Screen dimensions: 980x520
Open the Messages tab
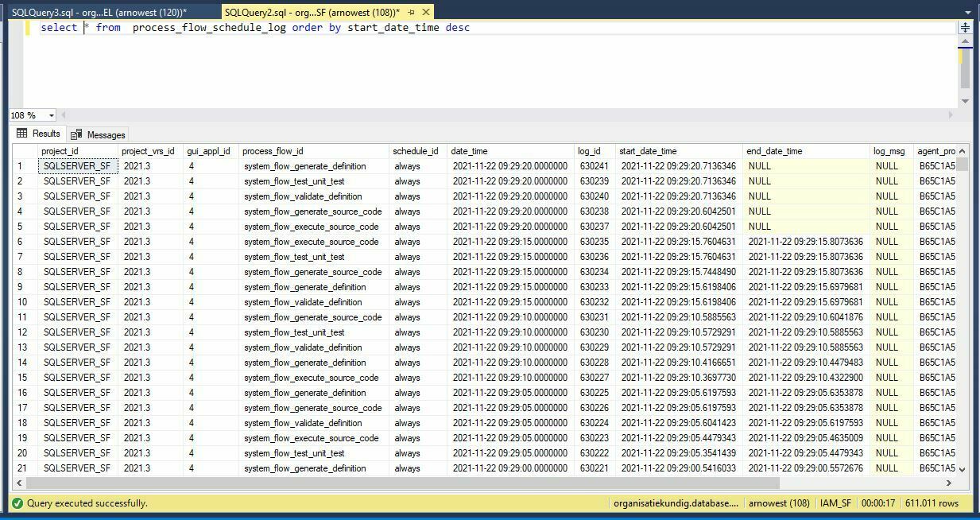coord(98,134)
